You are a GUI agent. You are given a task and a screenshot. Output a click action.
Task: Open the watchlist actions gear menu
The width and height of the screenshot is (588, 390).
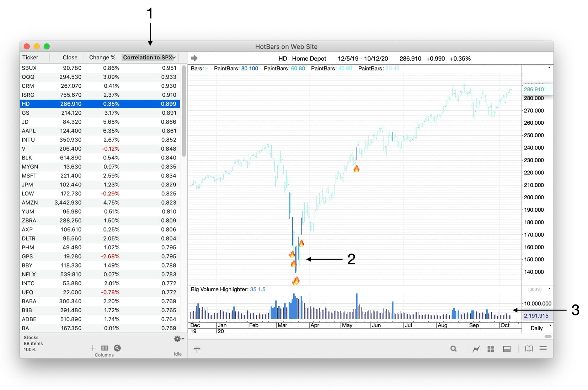(x=177, y=339)
